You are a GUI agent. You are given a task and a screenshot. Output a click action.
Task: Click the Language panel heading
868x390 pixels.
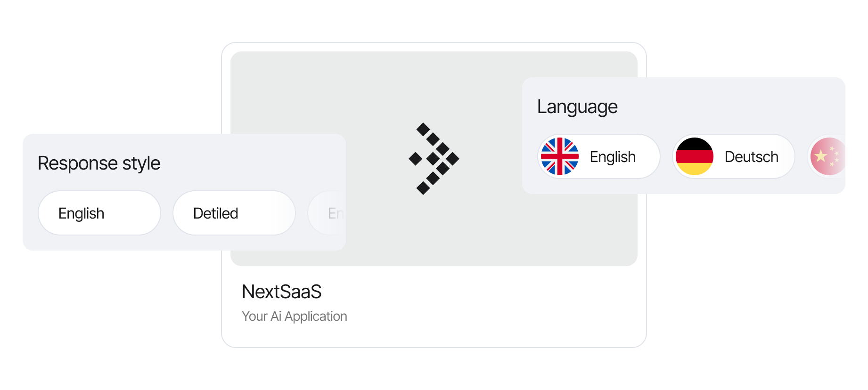(x=577, y=107)
